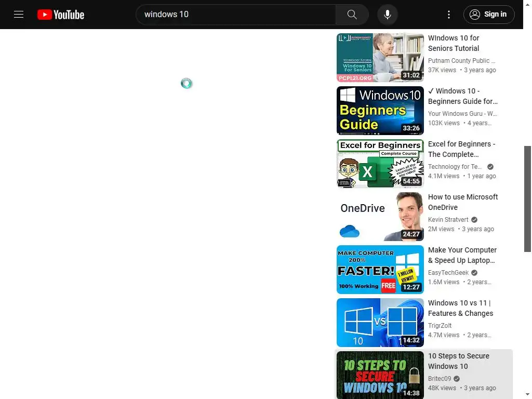Open title 'Windows 10 for Seniors Tutorial'
532x399 pixels.
coord(454,43)
